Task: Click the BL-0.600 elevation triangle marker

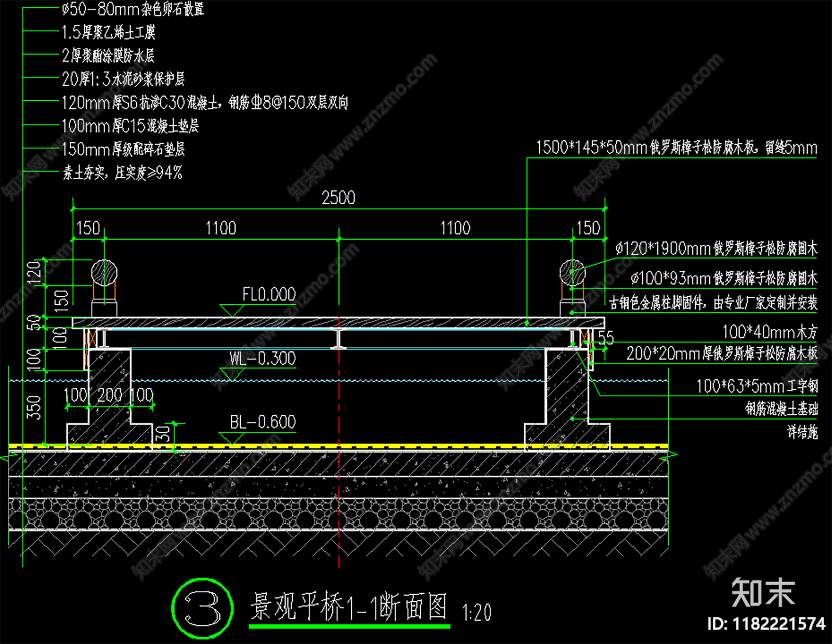Action: click(232, 439)
